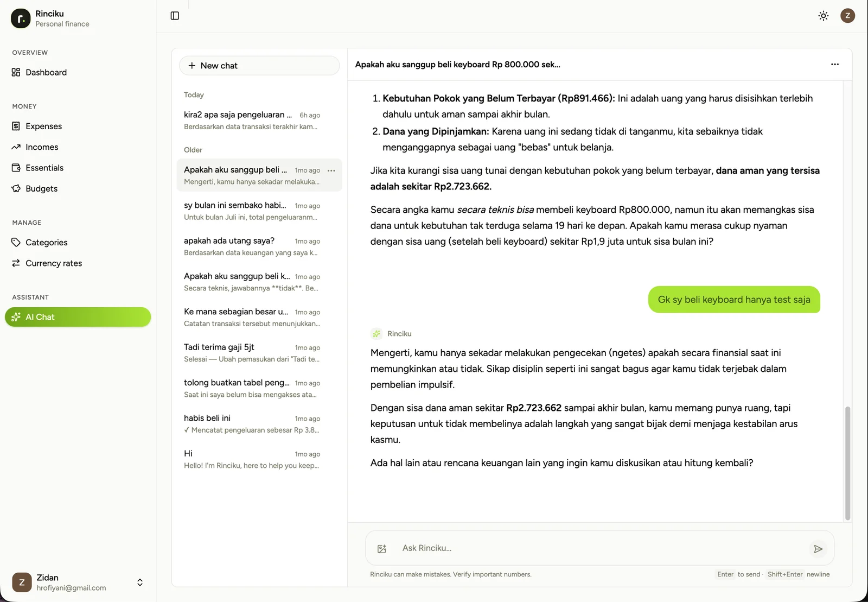Open chat 'kira2 apa saja pengeluaran'
868x602 pixels.
259,121
